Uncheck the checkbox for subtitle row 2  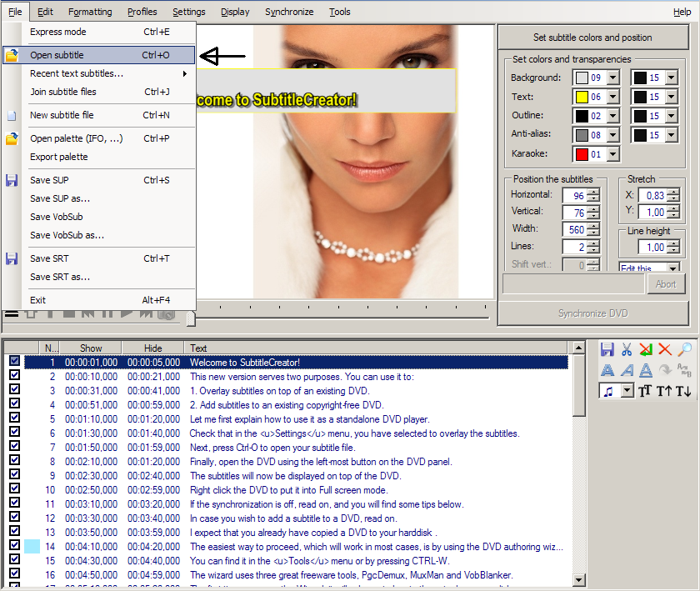point(14,375)
